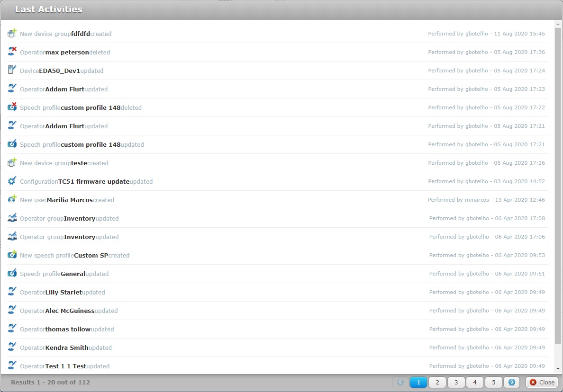Click the new user icon for Marilia Marcos
563x392 pixels.
pyautogui.click(x=12, y=200)
